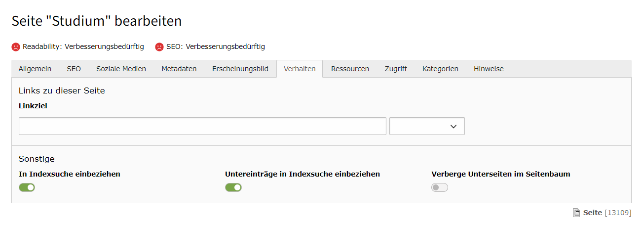Switch to the Allgemein tab
Screen dimensions: 644x225
point(35,69)
